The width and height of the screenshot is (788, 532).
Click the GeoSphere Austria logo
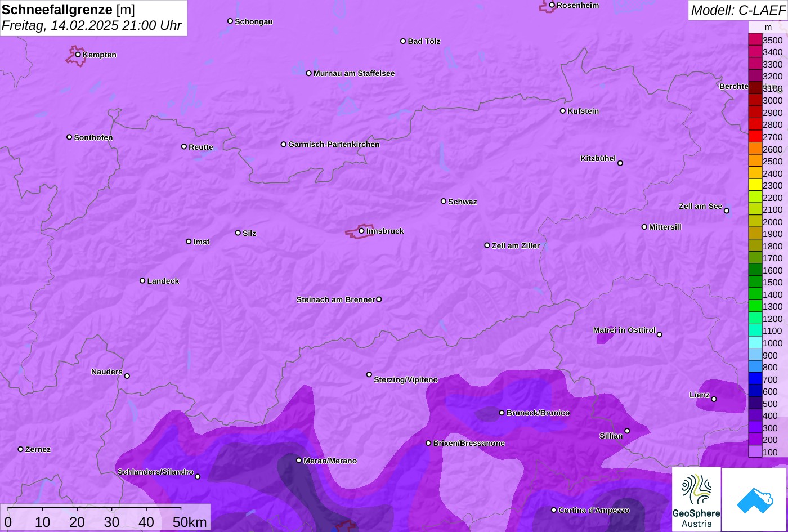tap(696, 499)
